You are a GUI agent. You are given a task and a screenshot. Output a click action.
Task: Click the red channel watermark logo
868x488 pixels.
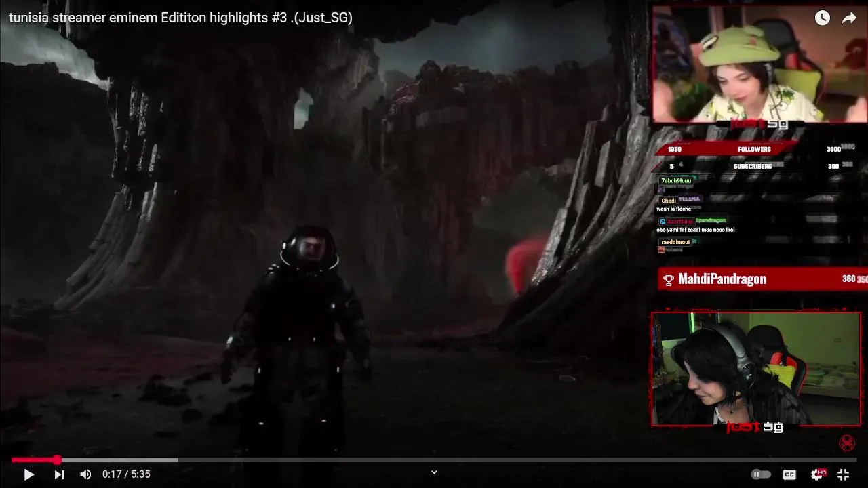[846, 443]
